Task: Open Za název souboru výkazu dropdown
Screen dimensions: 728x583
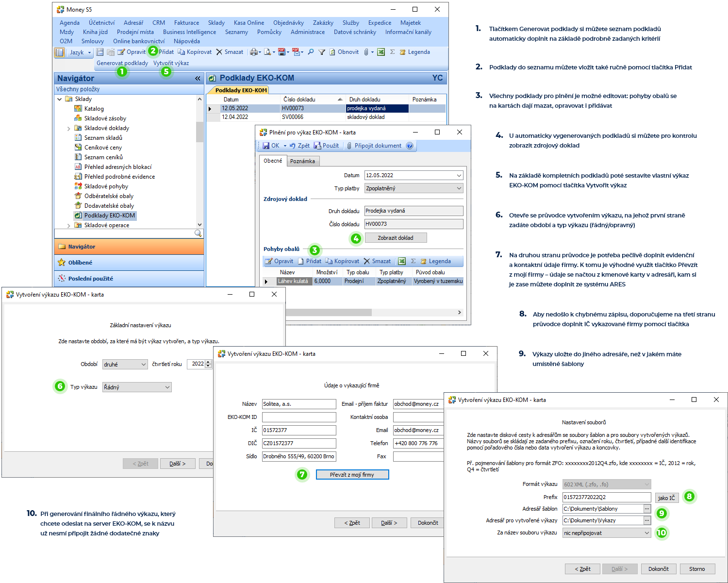Action: click(647, 533)
